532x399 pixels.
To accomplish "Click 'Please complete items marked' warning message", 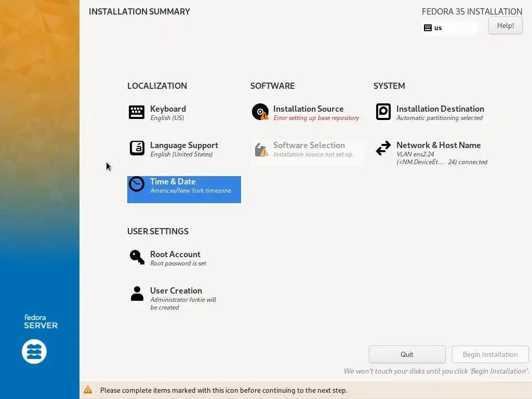I will tap(224, 390).
